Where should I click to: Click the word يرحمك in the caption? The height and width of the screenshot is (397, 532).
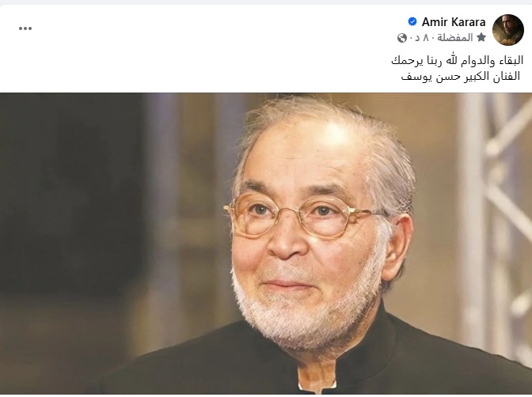[x=405, y=62]
